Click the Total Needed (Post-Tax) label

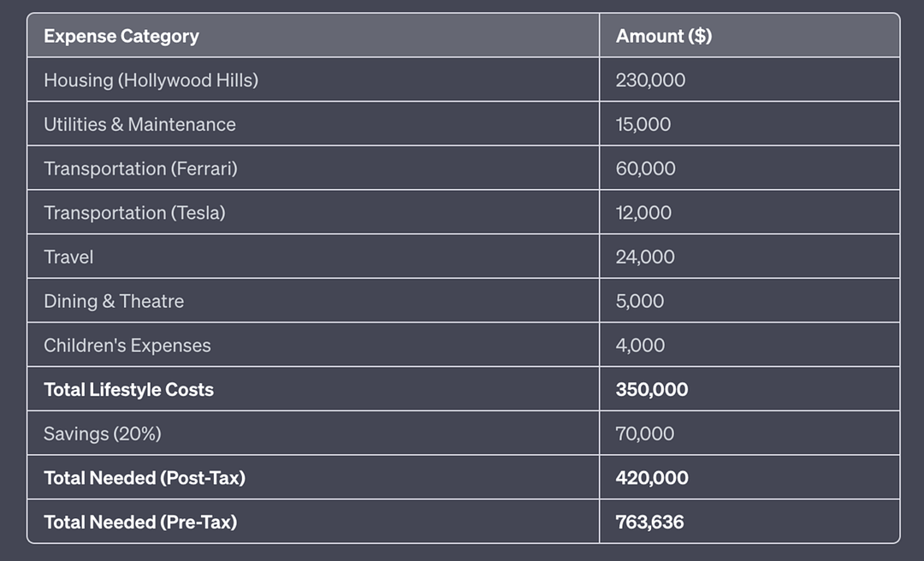pyautogui.click(x=145, y=479)
